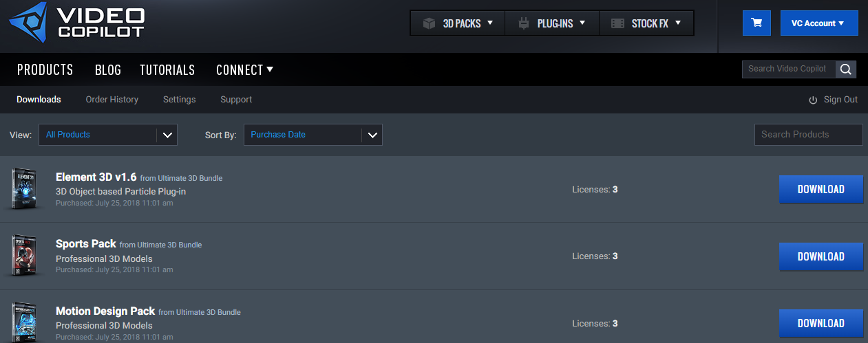Click the Plug-ins plug icon
Viewport: 868px width, 343px height.
point(524,23)
